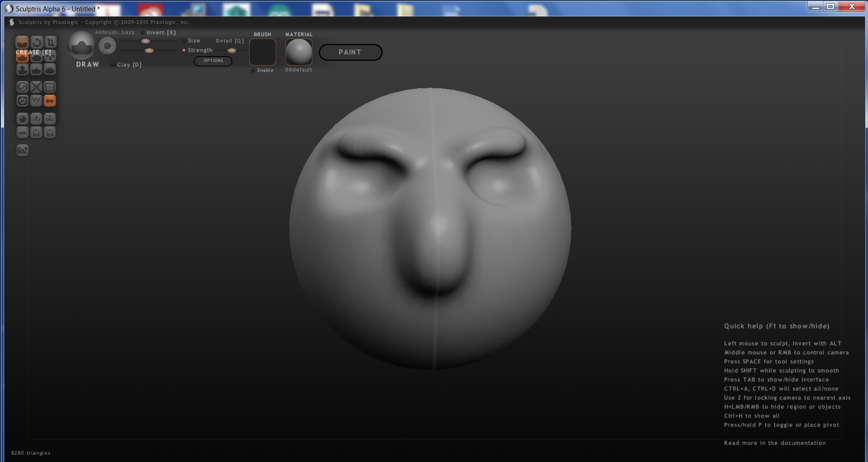Open the brush OPTIONS button
Screen dimensions: 868x462
[213, 61]
